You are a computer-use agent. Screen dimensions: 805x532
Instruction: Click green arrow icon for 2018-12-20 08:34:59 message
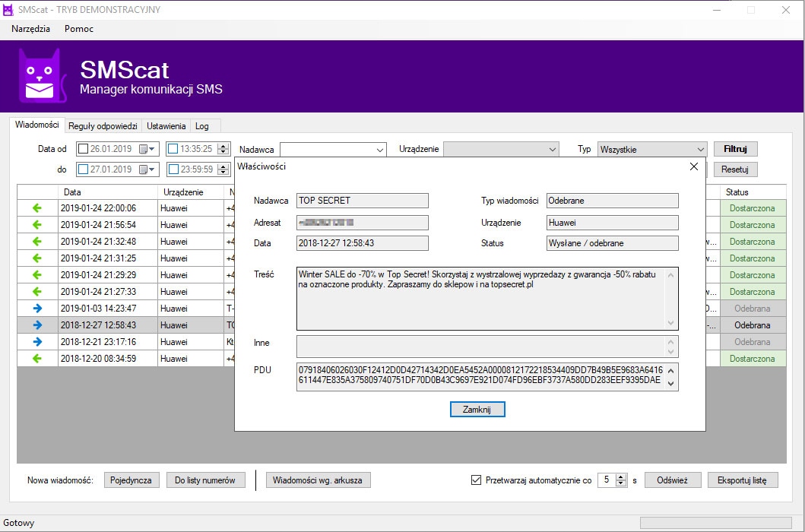(37, 359)
